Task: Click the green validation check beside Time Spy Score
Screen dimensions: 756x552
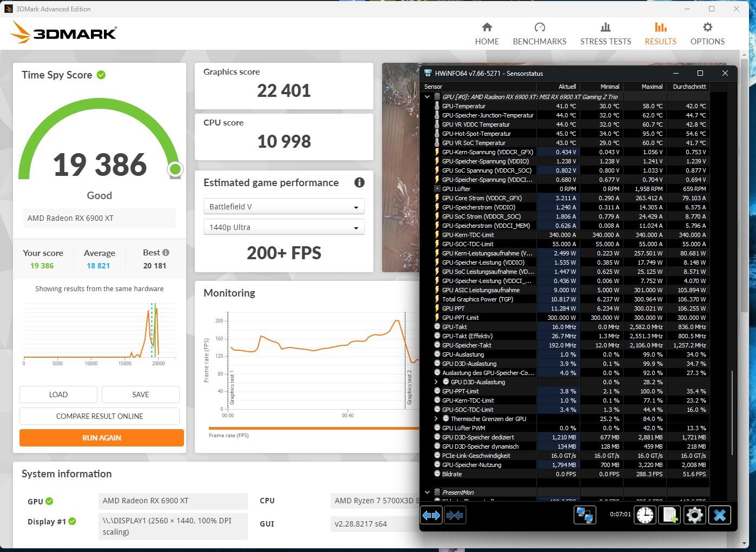Action: point(101,75)
